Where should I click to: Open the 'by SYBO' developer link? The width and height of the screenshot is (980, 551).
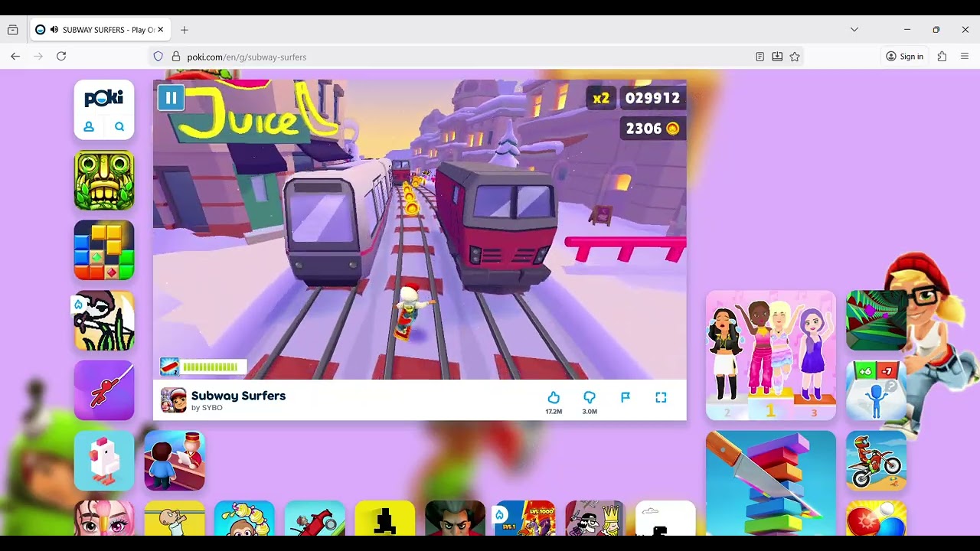pos(207,408)
